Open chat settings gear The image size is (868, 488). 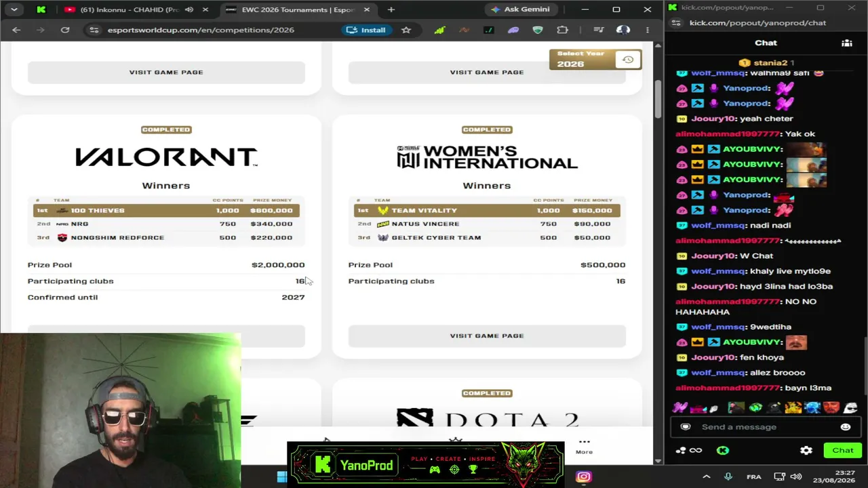pyautogui.click(x=806, y=450)
